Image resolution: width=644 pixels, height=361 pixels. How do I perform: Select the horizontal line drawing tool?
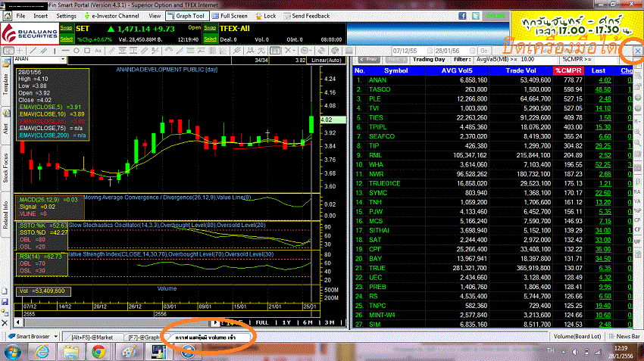pos(65,51)
